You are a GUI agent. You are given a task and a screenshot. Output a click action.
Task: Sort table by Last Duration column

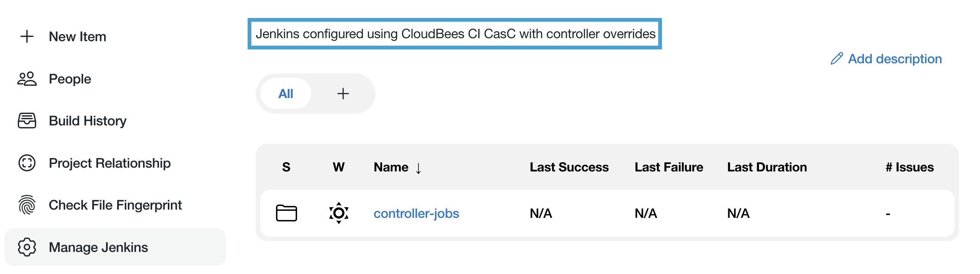[x=766, y=167]
